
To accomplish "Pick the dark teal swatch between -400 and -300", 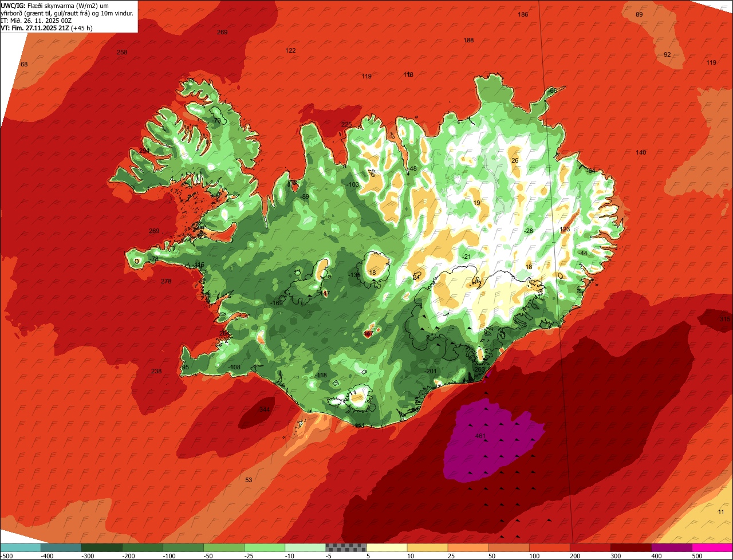I will click(61, 547).
